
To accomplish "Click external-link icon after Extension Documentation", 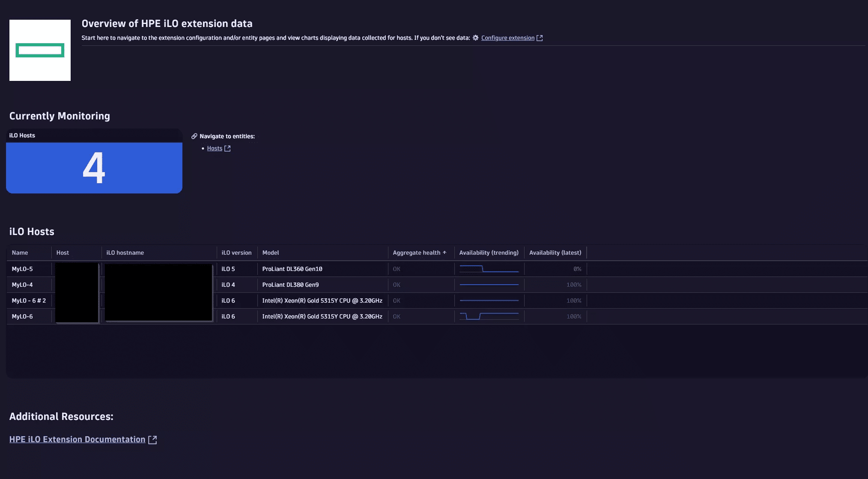I will click(152, 440).
